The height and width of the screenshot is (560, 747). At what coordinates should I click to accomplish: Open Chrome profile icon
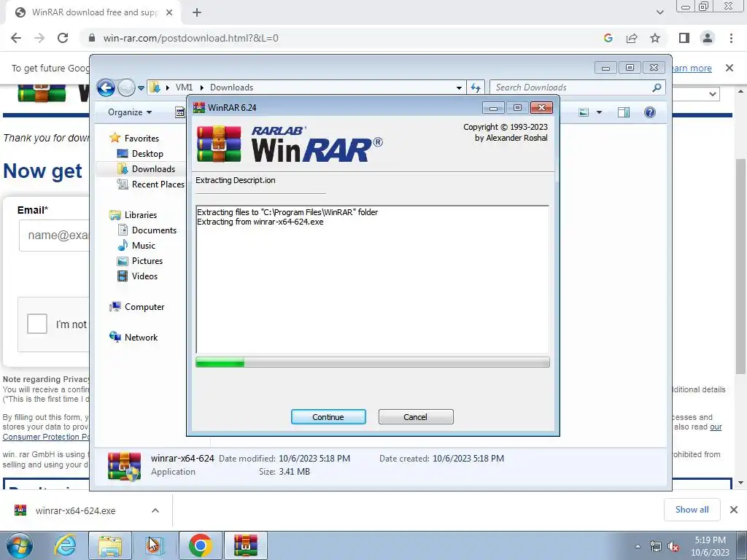coord(708,38)
